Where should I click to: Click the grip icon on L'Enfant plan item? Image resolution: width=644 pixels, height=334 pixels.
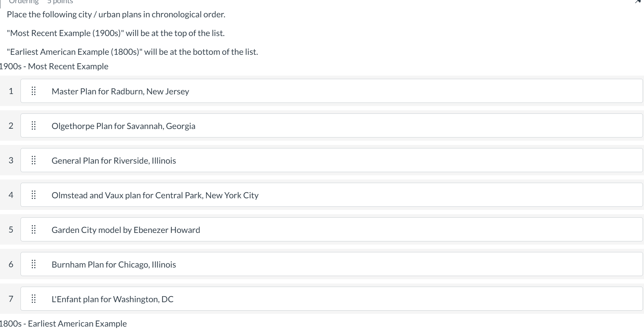[x=34, y=299]
